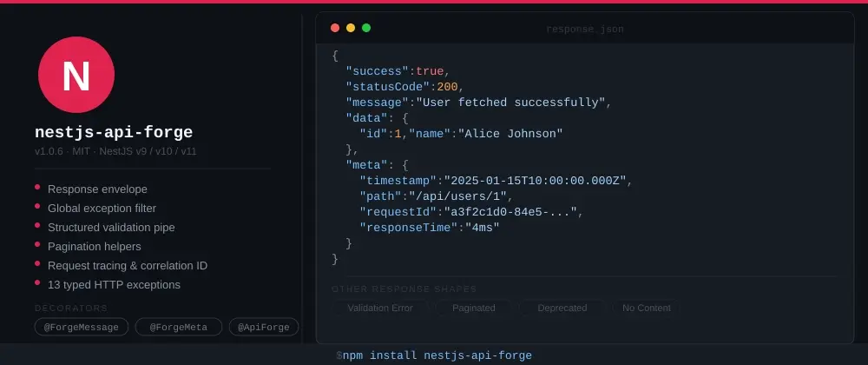The width and height of the screenshot is (868, 365).
Task: Click the yellow window dot in title bar
Action: 351,28
